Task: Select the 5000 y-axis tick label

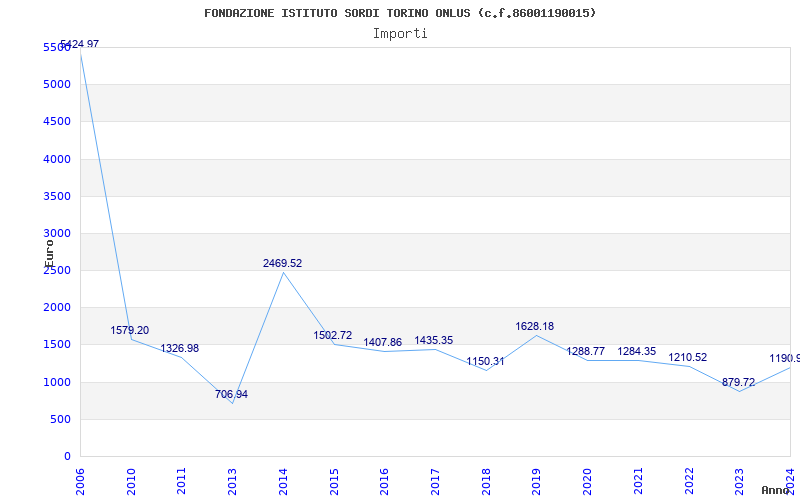Action: click(57, 85)
